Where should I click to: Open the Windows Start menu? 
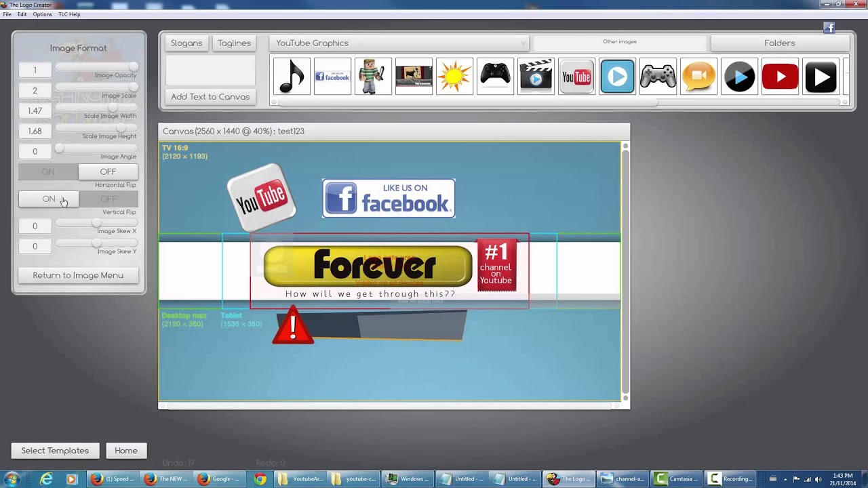point(12,479)
